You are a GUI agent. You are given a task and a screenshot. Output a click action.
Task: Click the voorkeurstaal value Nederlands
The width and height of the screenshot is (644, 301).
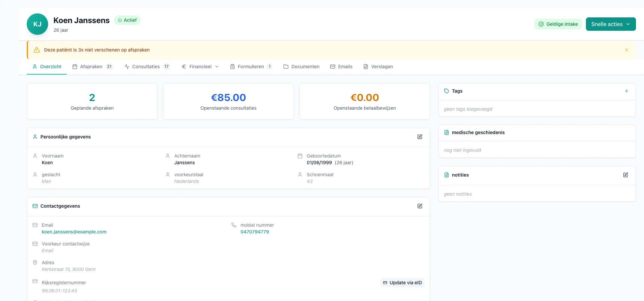(x=187, y=181)
